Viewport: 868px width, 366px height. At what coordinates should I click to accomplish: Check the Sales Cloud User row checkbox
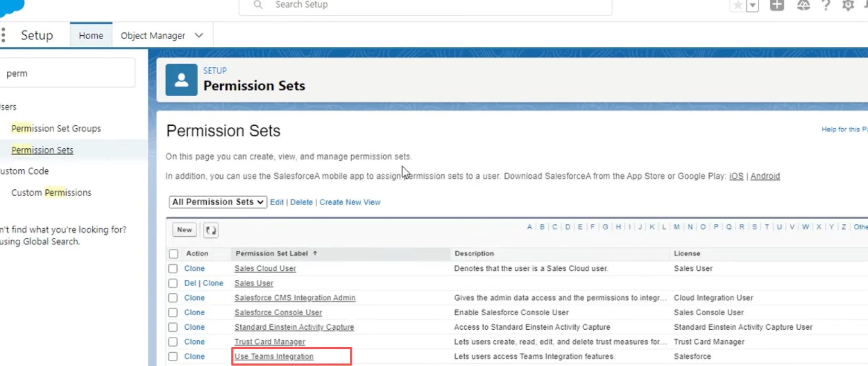[x=173, y=269]
